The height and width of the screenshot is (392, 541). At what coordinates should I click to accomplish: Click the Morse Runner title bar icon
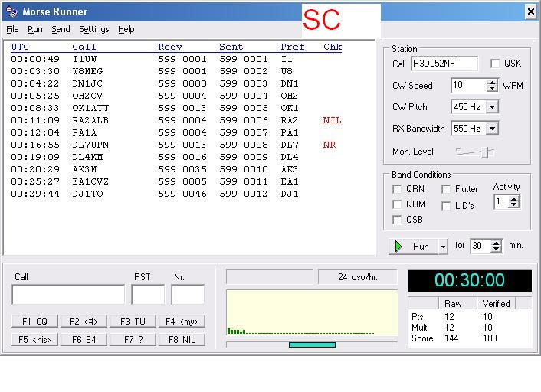tap(11, 11)
